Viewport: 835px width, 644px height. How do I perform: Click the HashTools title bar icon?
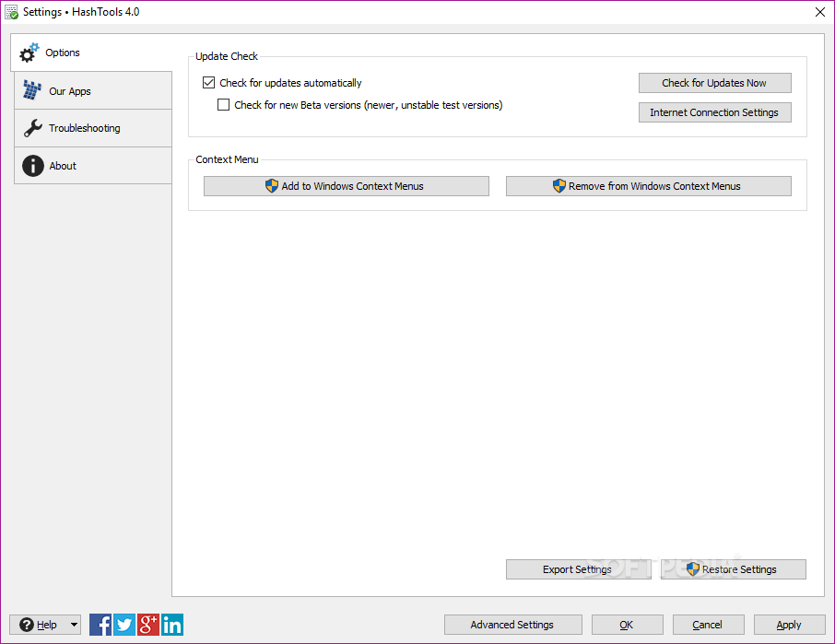[11, 12]
